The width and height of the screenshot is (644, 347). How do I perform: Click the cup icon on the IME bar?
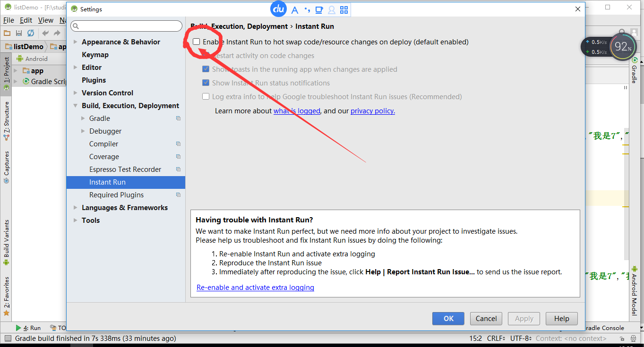[x=319, y=10]
